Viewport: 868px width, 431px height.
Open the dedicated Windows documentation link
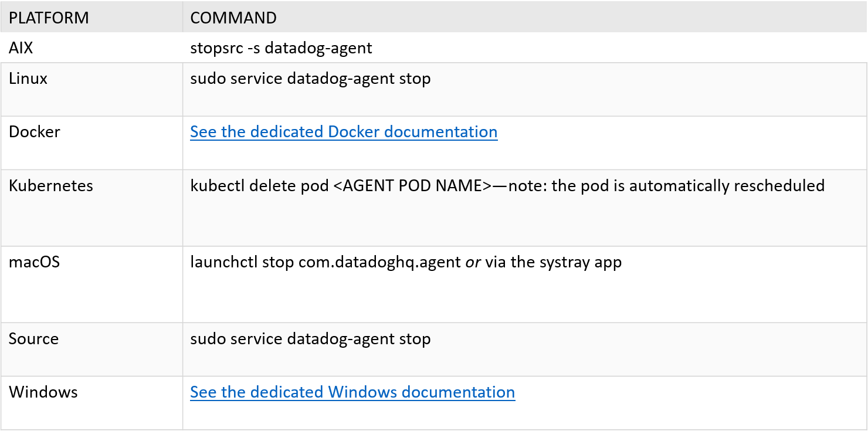(x=352, y=392)
